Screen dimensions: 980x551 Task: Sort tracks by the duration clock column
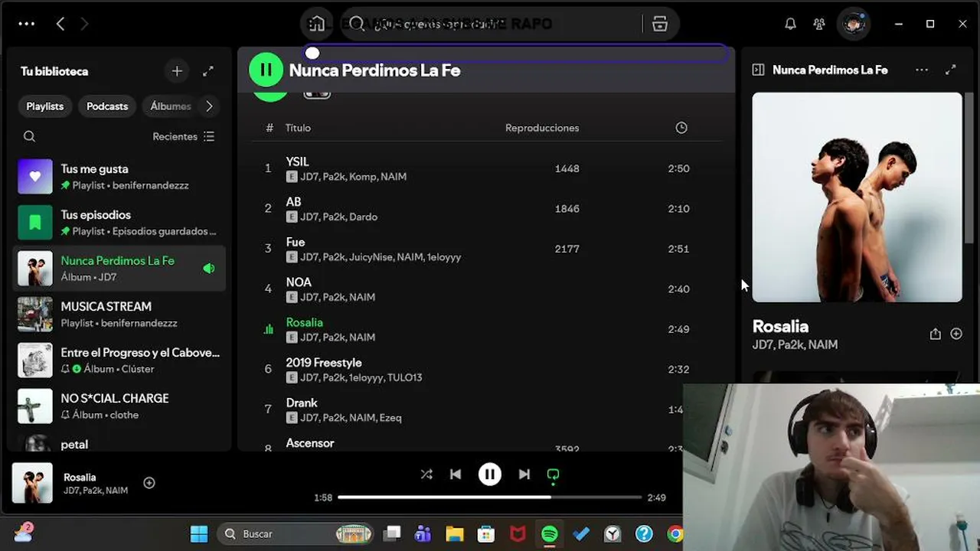[x=681, y=128]
